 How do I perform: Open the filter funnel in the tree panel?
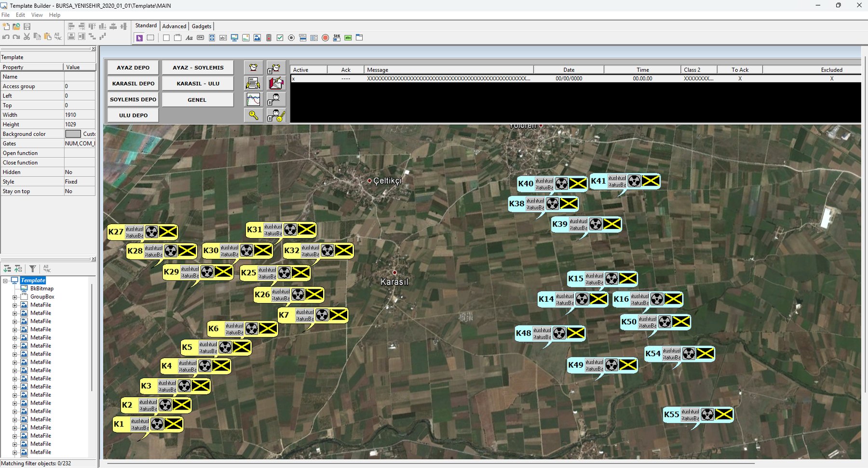pos(32,269)
